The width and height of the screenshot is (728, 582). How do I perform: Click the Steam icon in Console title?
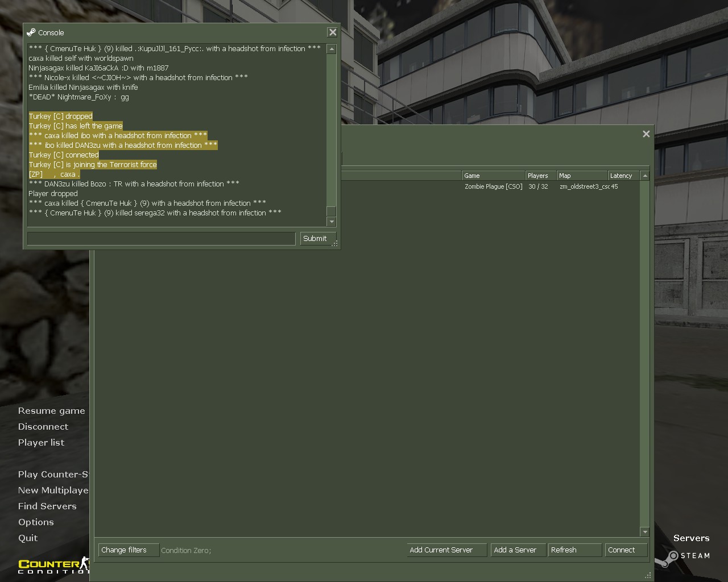tap(31, 33)
